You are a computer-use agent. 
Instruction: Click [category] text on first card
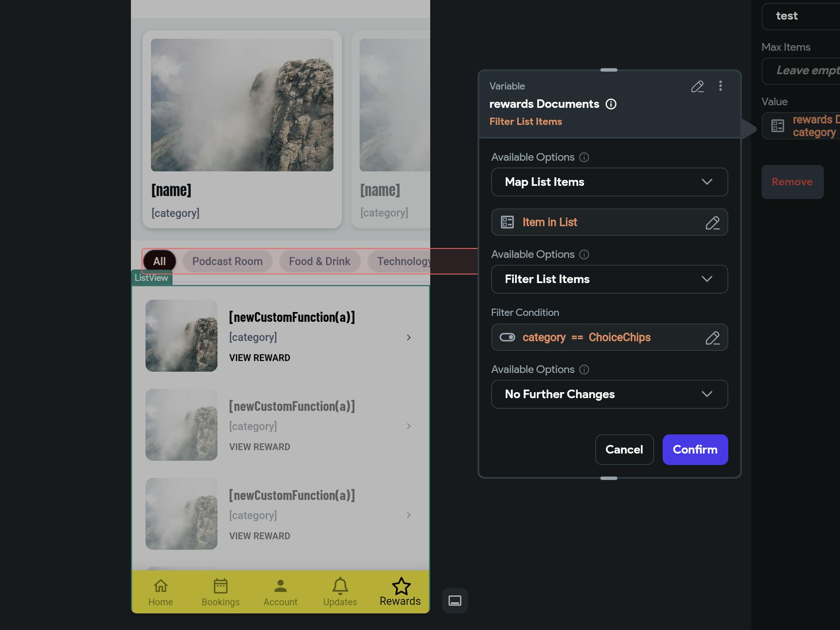click(x=176, y=213)
